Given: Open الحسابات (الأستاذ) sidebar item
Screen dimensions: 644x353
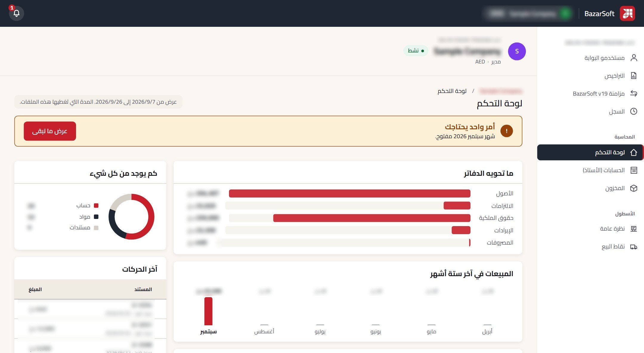Looking at the screenshot, I should coord(590,170).
